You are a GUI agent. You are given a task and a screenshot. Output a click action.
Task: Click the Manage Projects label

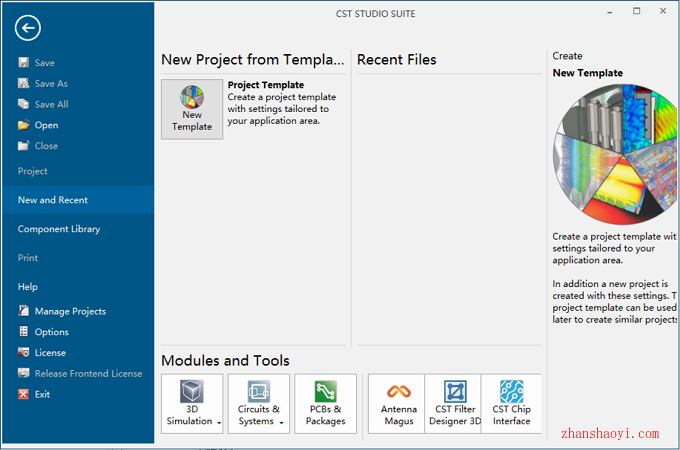pyautogui.click(x=70, y=311)
